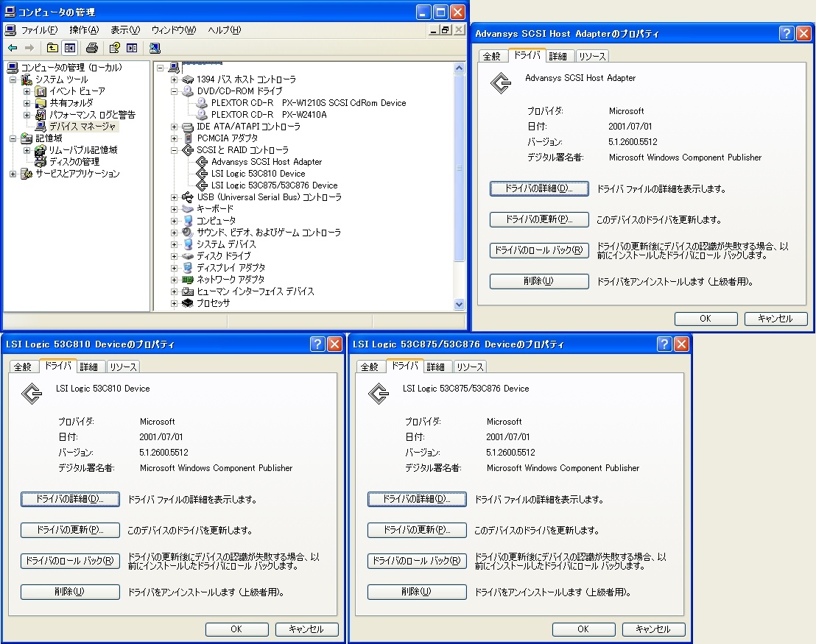Click the Scan for hardware changes icon
This screenshot has width=816, height=644.
click(x=155, y=48)
